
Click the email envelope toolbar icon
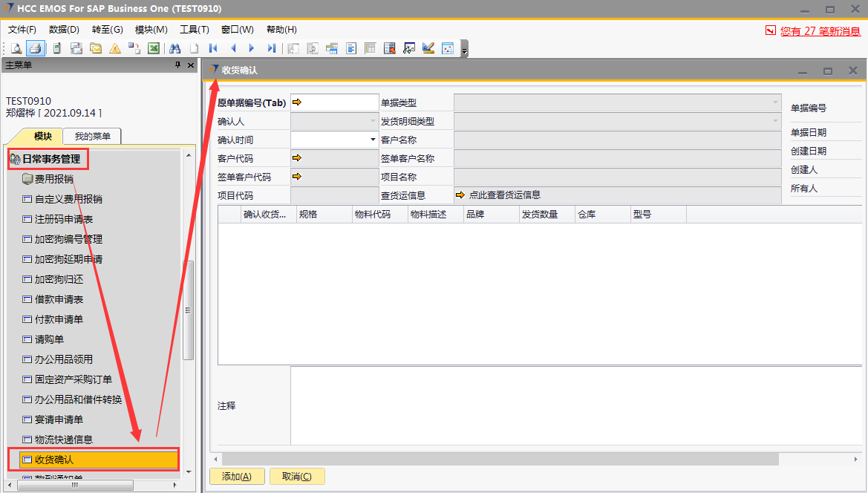[x=96, y=49]
